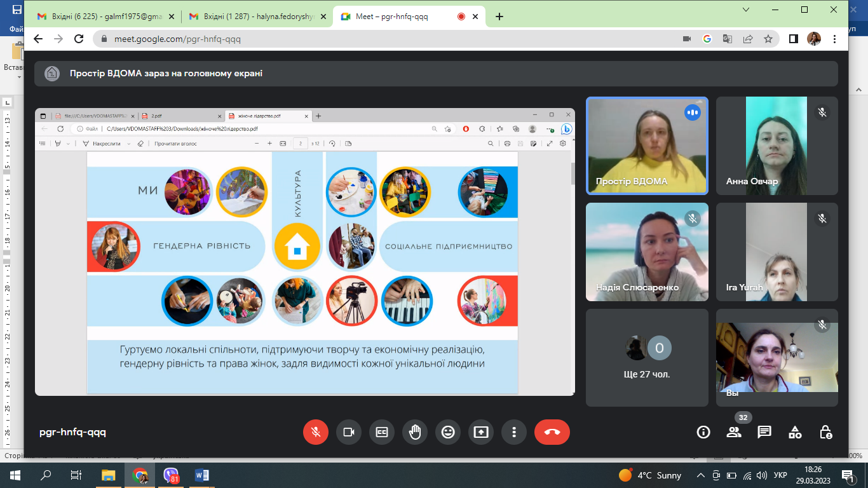Open Word from the Windows taskbar
This screenshot has width=868, height=488.
tap(202, 475)
